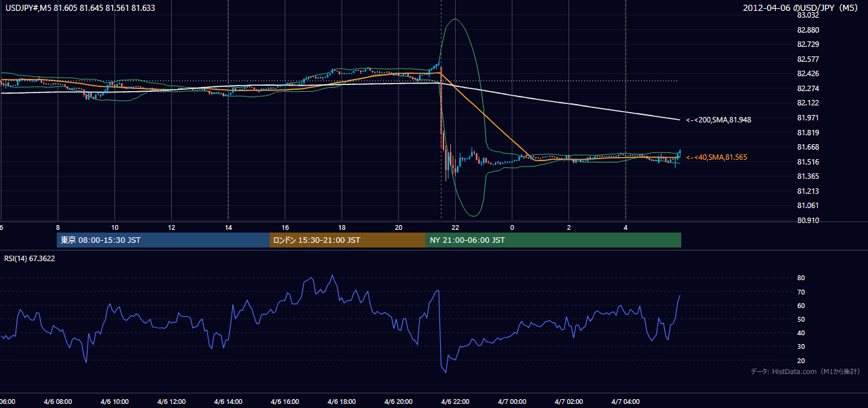Click the 40 SMA 81.565 label

click(717, 157)
